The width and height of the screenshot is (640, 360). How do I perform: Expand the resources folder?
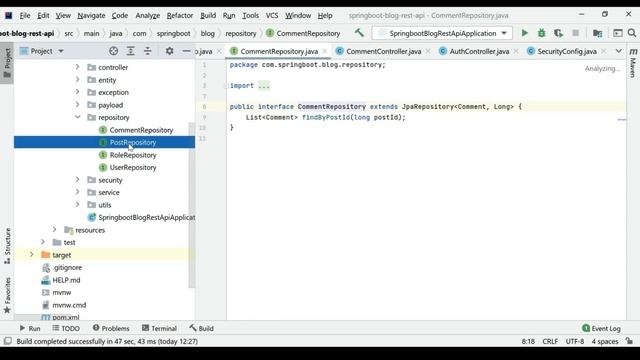click(55, 230)
